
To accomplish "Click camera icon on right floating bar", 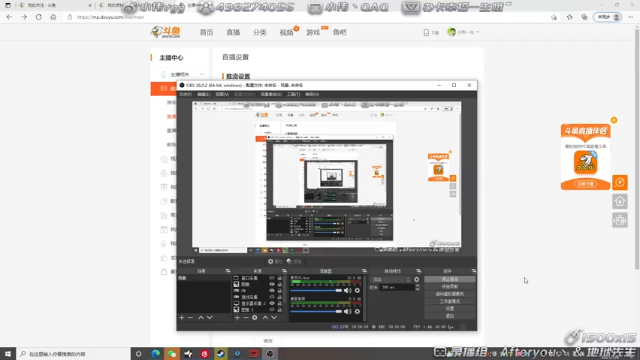I will (x=620, y=220).
